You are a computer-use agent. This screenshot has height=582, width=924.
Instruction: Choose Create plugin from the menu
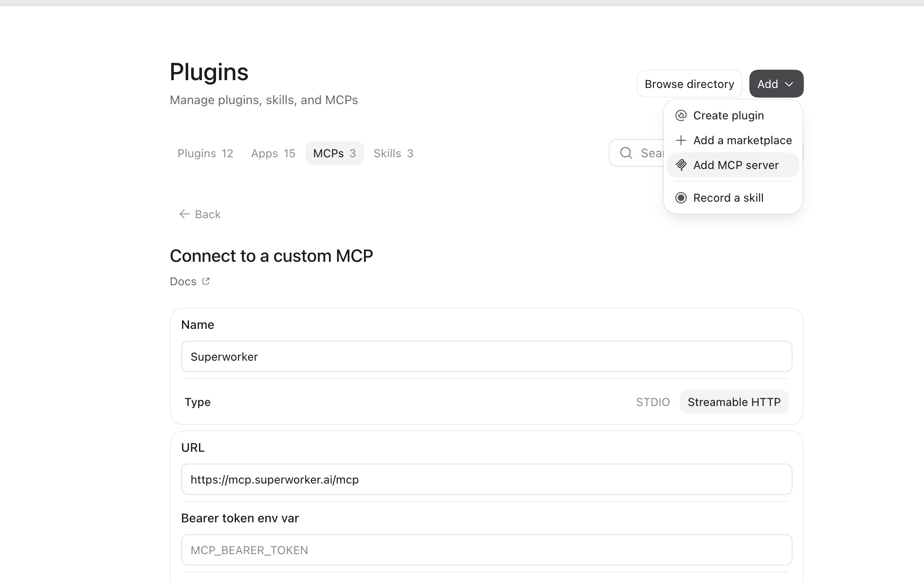[733, 115]
